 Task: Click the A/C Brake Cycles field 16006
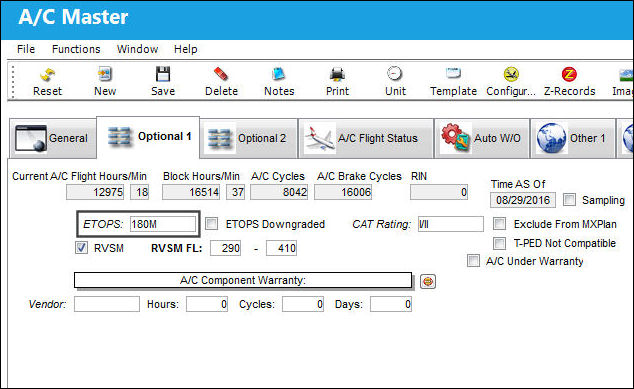click(343, 192)
